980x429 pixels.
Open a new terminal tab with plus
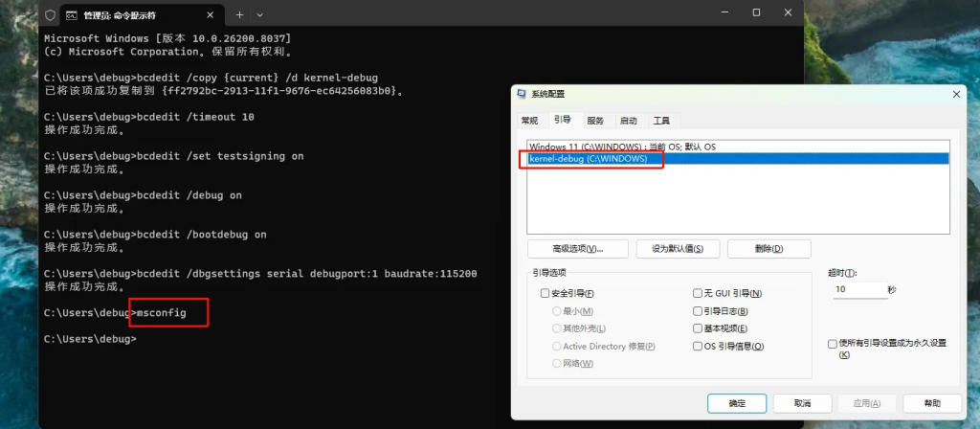pyautogui.click(x=239, y=14)
